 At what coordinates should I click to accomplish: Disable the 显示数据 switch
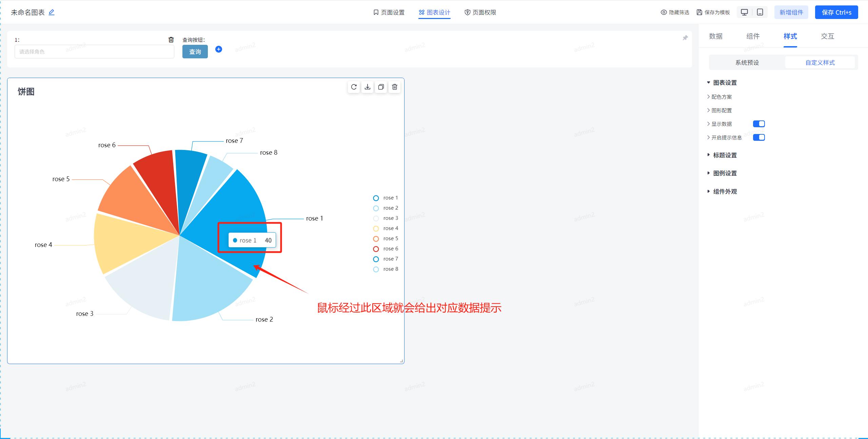click(759, 124)
